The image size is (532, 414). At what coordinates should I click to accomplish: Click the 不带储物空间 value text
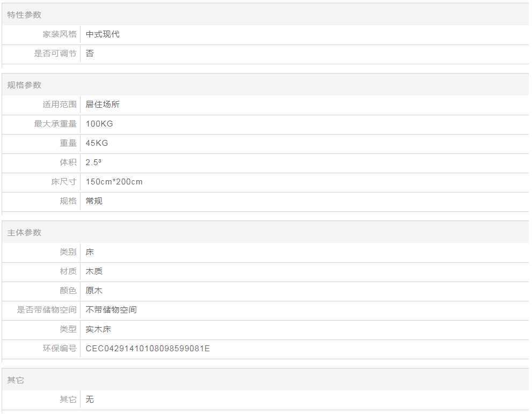111,310
